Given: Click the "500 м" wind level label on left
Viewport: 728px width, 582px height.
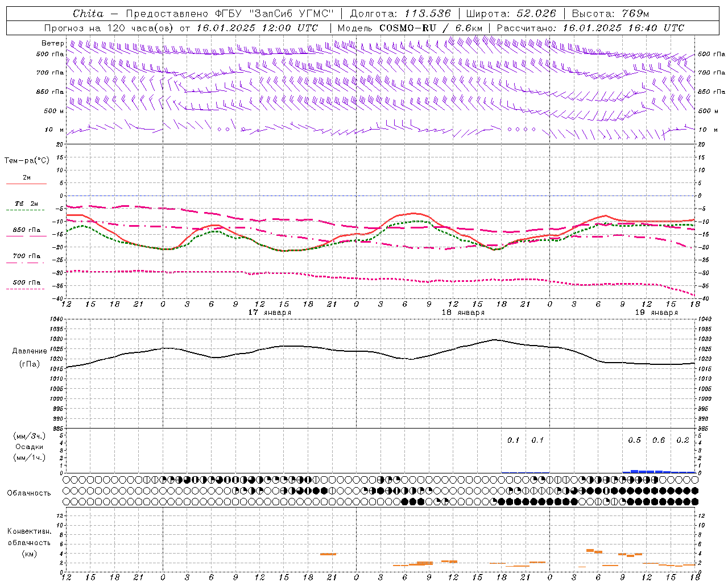Looking at the screenshot, I should [x=53, y=111].
